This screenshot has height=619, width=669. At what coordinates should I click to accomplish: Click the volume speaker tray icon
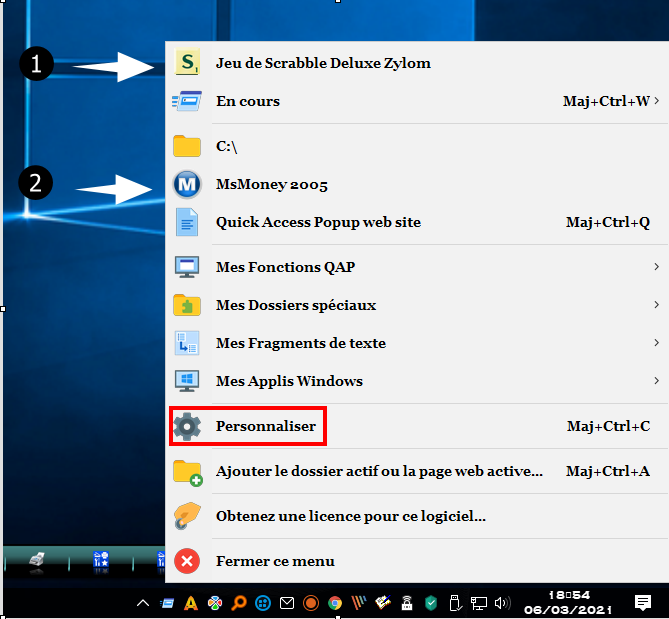coord(502,603)
